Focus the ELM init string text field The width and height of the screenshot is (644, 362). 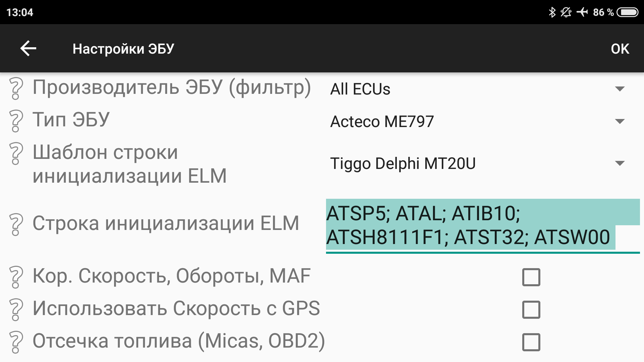tap(483, 225)
